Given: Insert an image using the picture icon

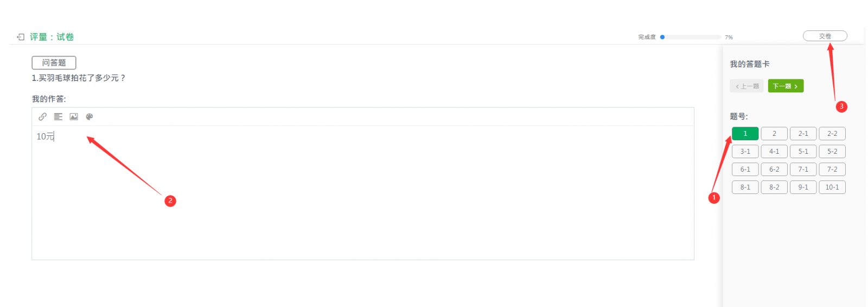Looking at the screenshot, I should 74,117.
